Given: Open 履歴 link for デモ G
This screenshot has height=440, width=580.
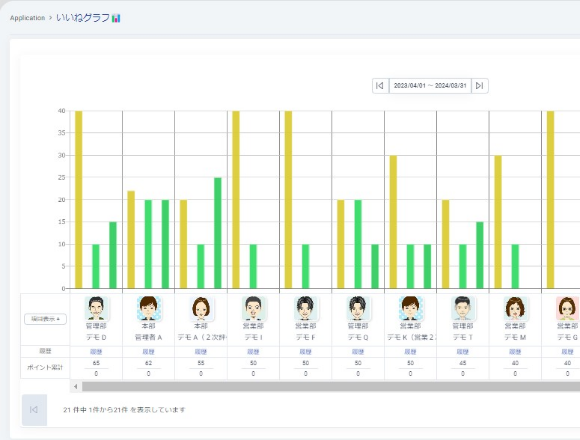Looking at the screenshot, I should 567,352.
